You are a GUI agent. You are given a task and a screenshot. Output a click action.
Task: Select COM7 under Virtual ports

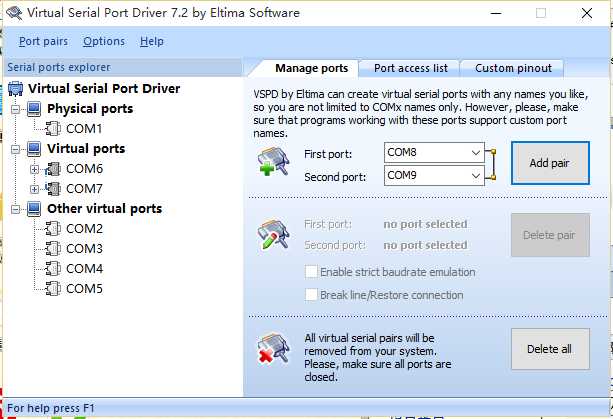[x=84, y=189]
